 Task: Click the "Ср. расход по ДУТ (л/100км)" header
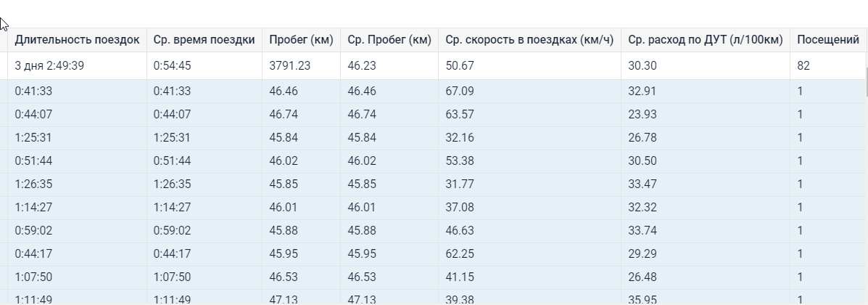click(x=706, y=40)
